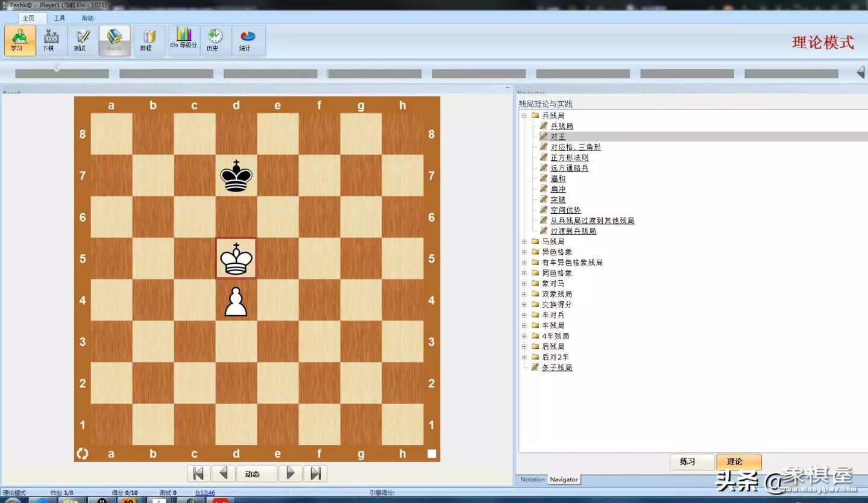Screen dimensions: 868x503
Task: Collapse the 兵残局 folder in tree
Action: pyautogui.click(x=524, y=116)
